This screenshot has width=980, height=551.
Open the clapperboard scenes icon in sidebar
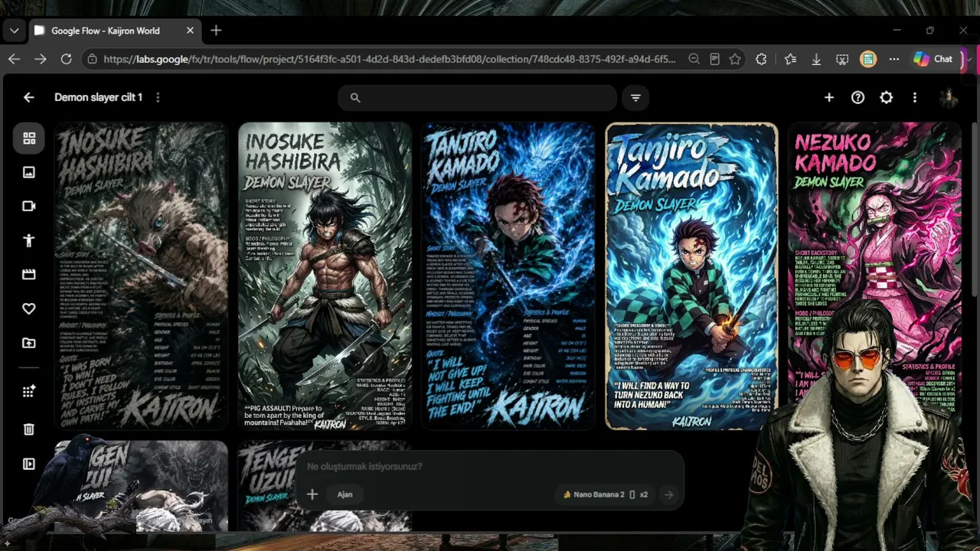[x=29, y=274]
